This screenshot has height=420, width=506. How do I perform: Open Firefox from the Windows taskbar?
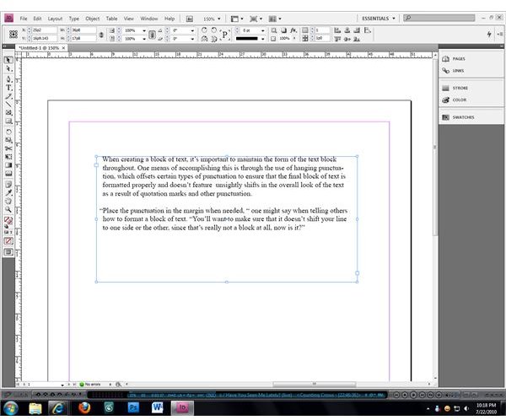[84, 407]
